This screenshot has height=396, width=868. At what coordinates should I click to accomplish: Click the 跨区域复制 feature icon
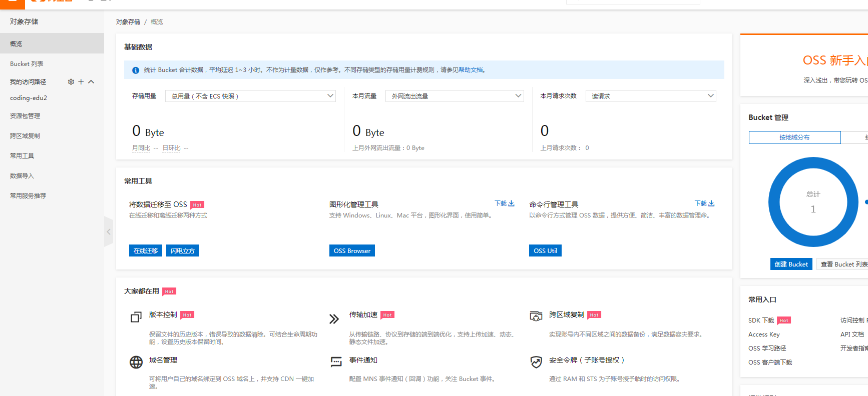[536, 316]
